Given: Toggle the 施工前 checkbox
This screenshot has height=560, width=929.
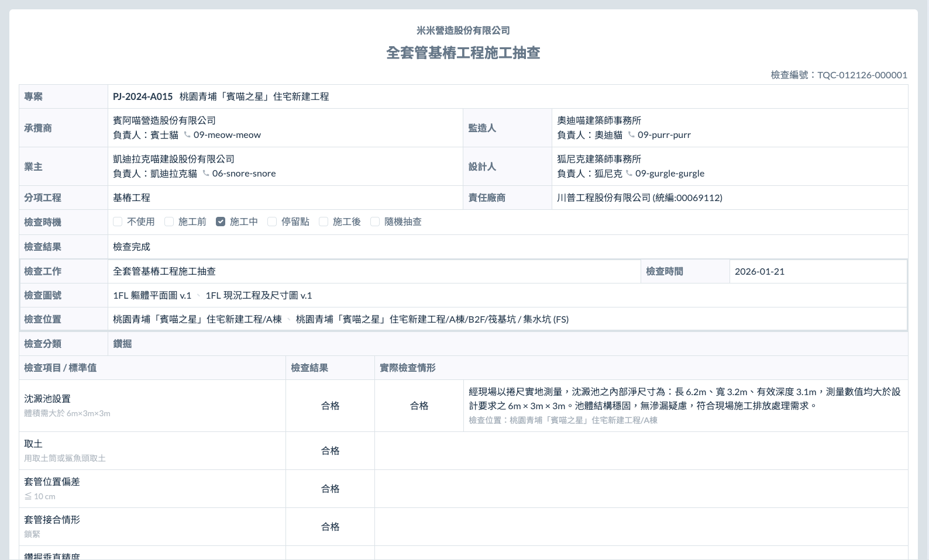Looking at the screenshot, I should (169, 222).
